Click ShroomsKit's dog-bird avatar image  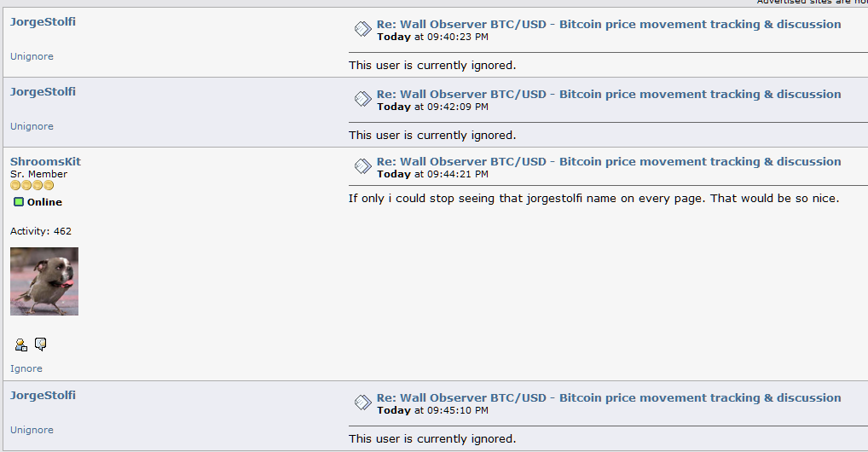coord(44,281)
